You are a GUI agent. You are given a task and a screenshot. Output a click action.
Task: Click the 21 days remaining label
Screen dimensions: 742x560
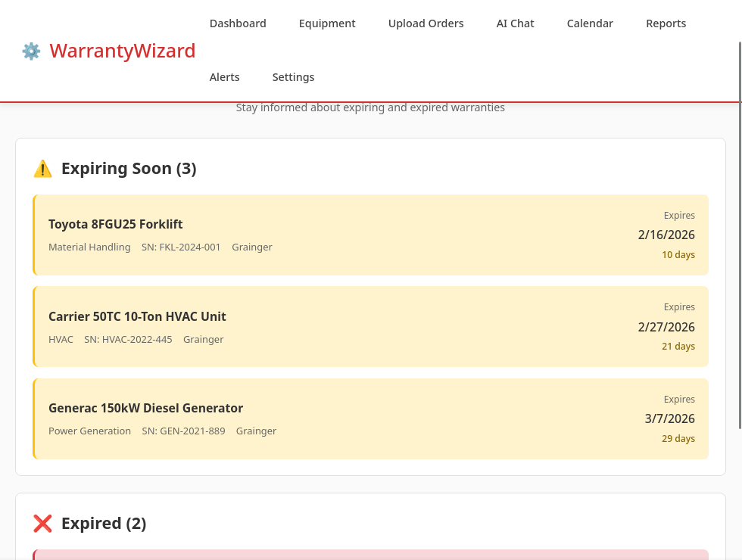click(678, 347)
